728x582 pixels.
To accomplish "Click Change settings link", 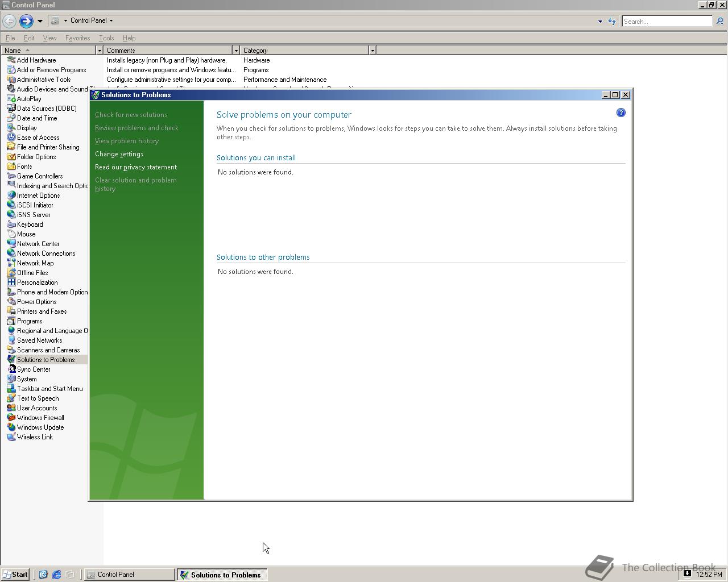I will pyautogui.click(x=119, y=154).
